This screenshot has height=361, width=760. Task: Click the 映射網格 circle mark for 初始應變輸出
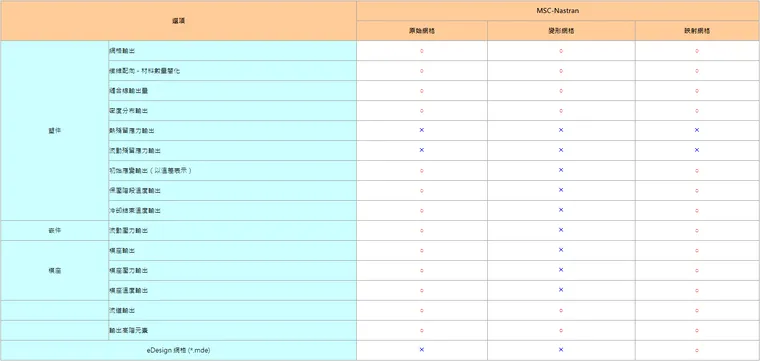697,171
